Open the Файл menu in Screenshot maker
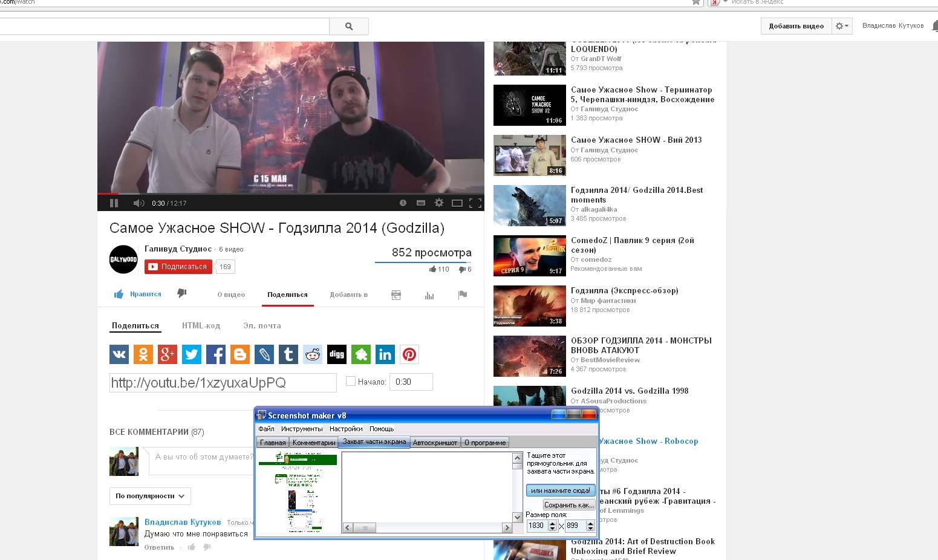This screenshot has width=938, height=560. [x=266, y=429]
